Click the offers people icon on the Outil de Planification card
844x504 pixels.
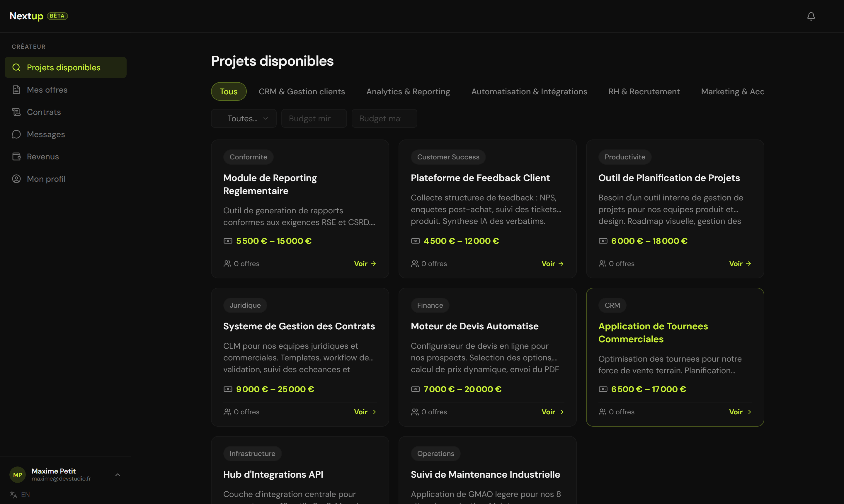pos(602,263)
